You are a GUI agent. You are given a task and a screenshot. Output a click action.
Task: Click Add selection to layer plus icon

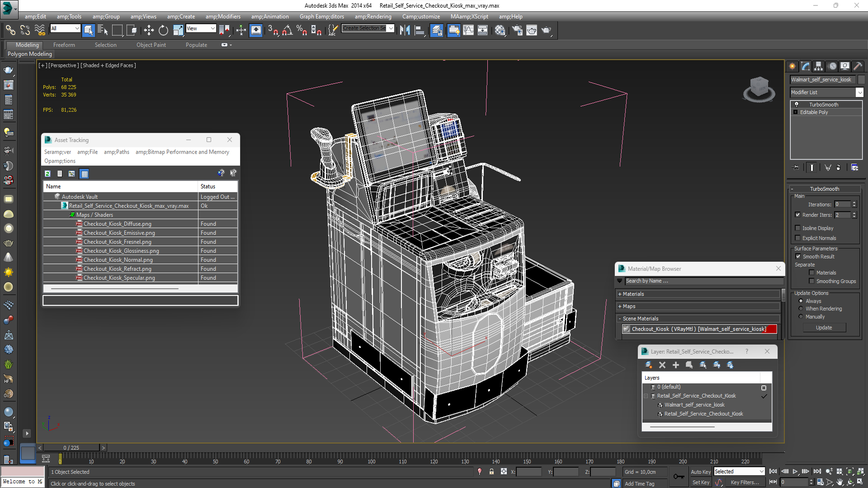[x=676, y=365]
